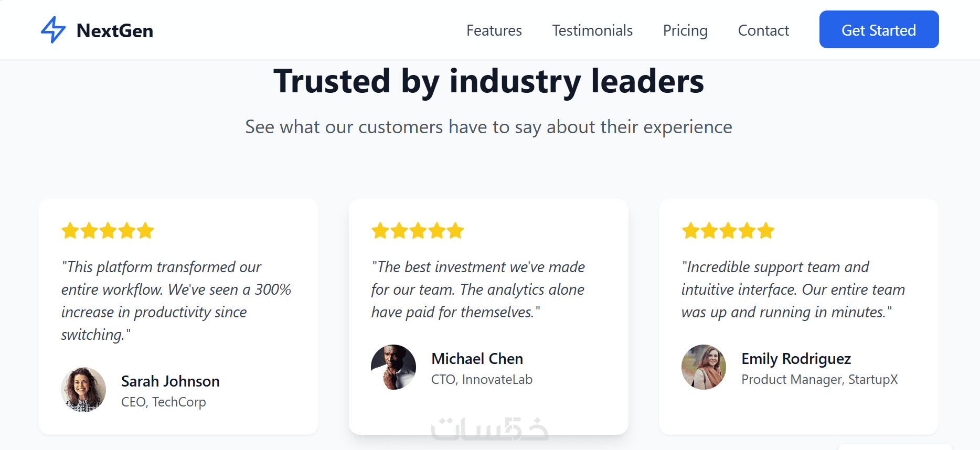Click the fifth star in Sarah's review

(145, 231)
